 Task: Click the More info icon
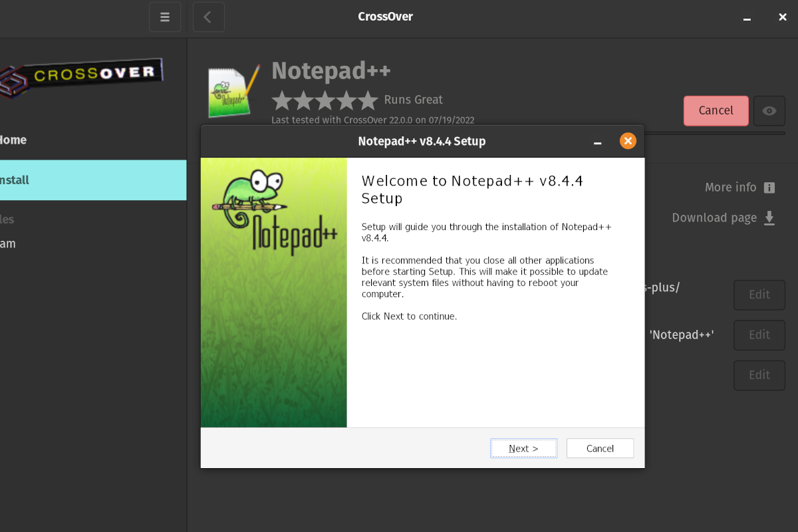click(769, 188)
